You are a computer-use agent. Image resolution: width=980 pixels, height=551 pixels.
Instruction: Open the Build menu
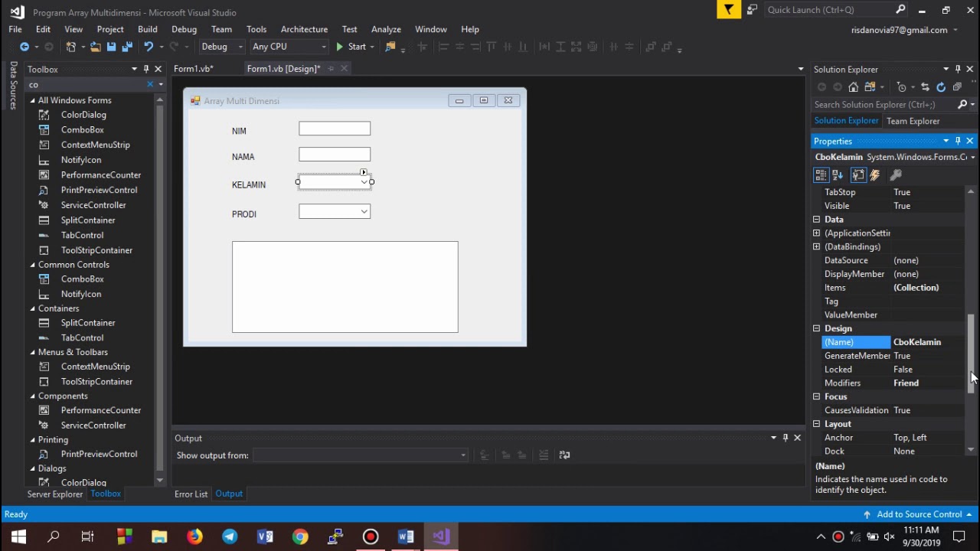tap(148, 29)
